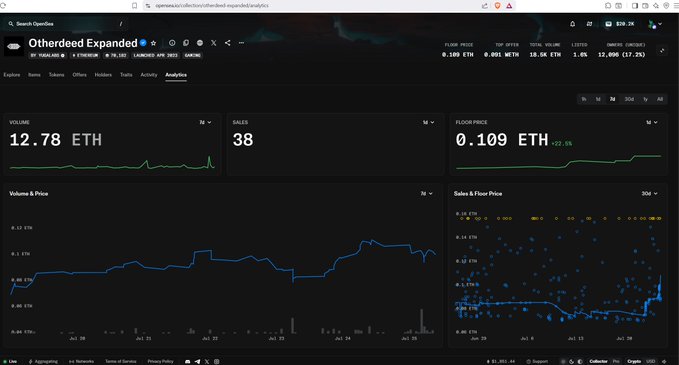The image size is (679, 365).
Task: Click the Live status indicator
Action: click(10, 361)
